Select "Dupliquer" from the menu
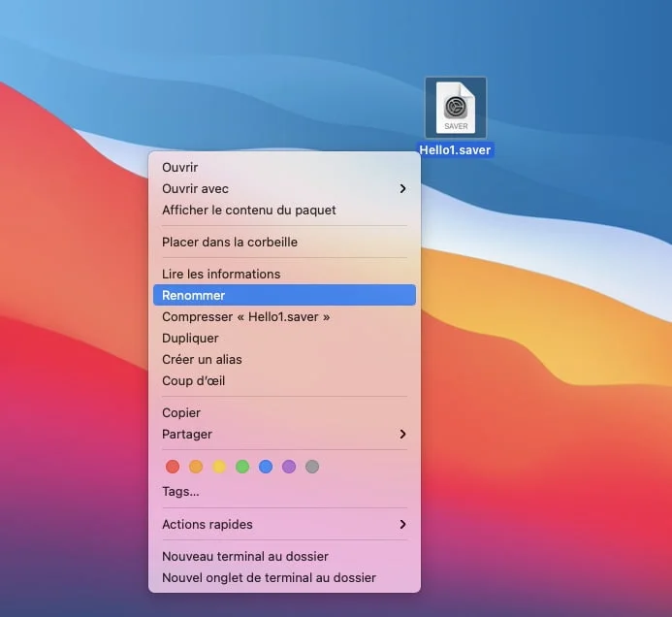The image size is (672, 617). coord(191,339)
